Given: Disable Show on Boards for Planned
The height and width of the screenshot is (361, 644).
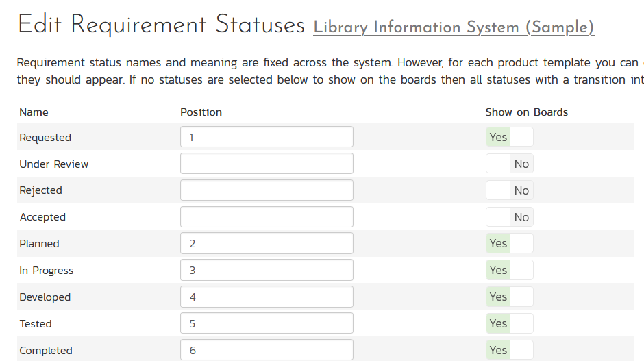Looking at the screenshot, I should (x=509, y=243).
